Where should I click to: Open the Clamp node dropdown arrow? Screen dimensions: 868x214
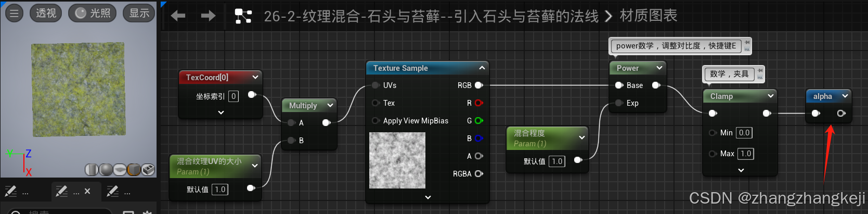[x=771, y=96]
